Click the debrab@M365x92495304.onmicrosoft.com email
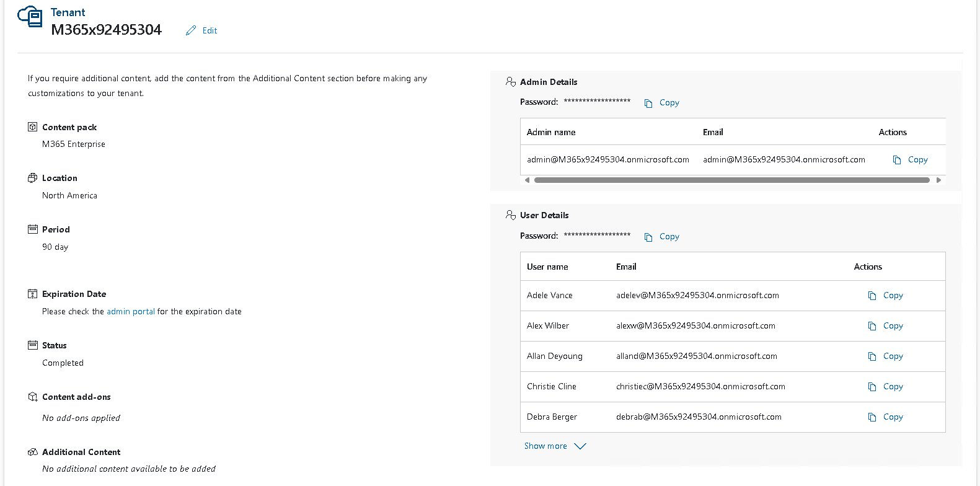This screenshot has width=980, height=486. [x=699, y=417]
